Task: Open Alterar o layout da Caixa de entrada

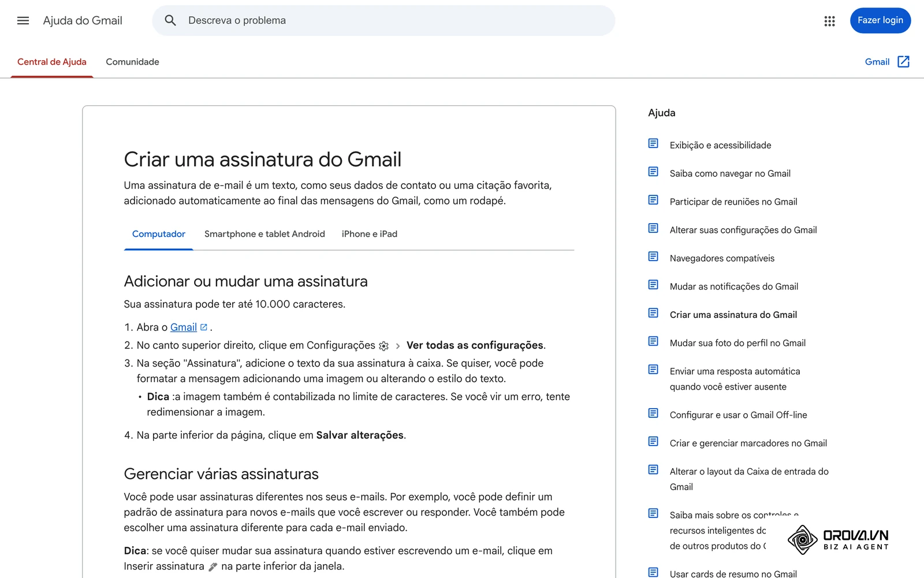Action: 749,479
